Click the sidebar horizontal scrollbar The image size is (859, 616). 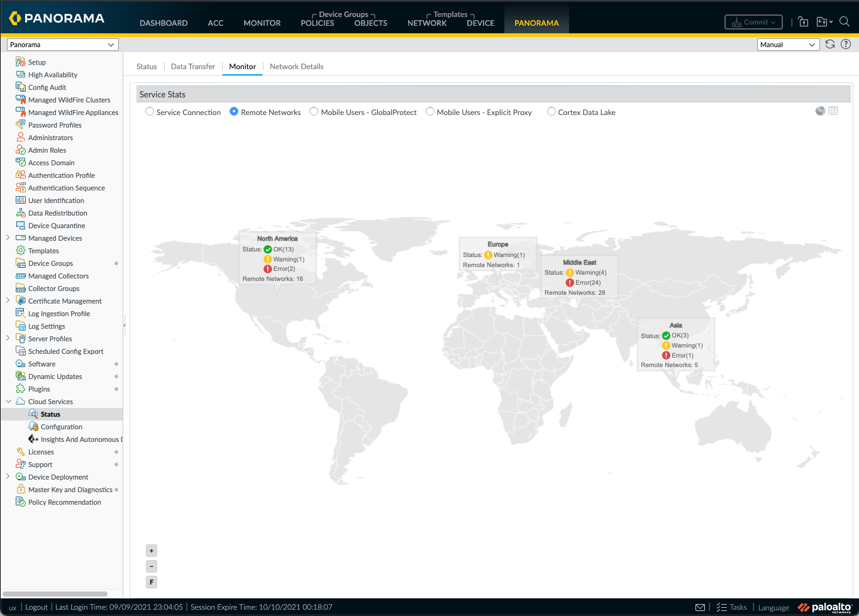coord(55,593)
